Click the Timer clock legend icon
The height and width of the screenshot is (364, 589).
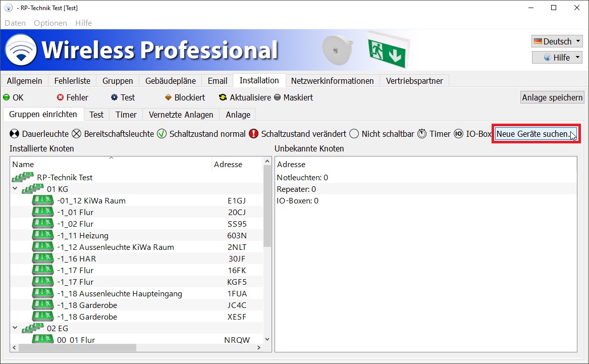(422, 134)
